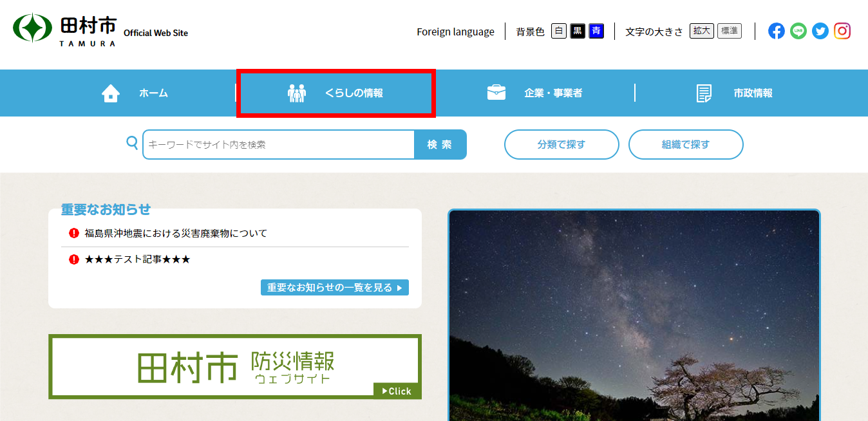Screen dimensions: 868x421
Task: Click the briefcase icon for 企業・事業者
Action: coord(496,93)
